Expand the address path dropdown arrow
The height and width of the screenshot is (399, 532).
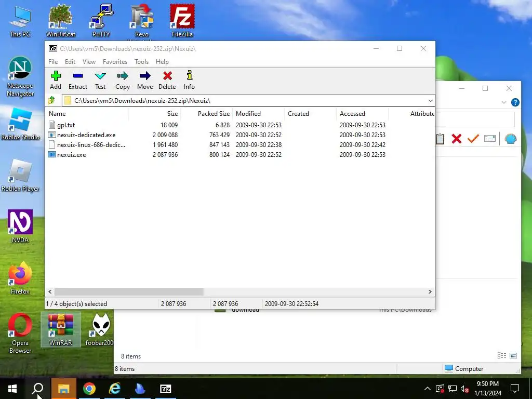coord(430,100)
